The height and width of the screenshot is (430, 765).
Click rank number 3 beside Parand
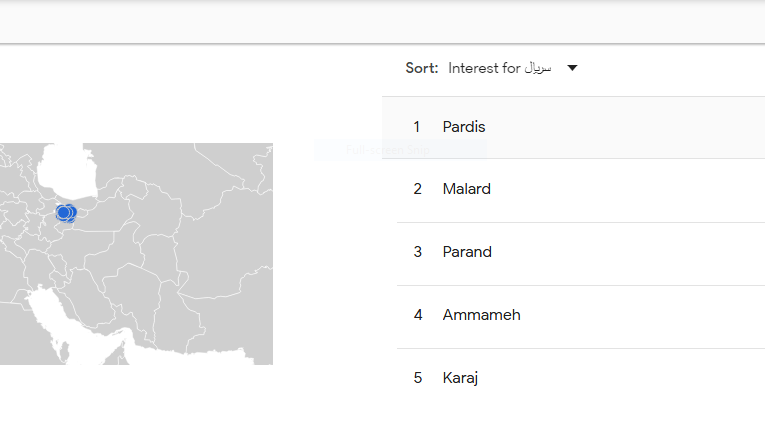pos(417,252)
